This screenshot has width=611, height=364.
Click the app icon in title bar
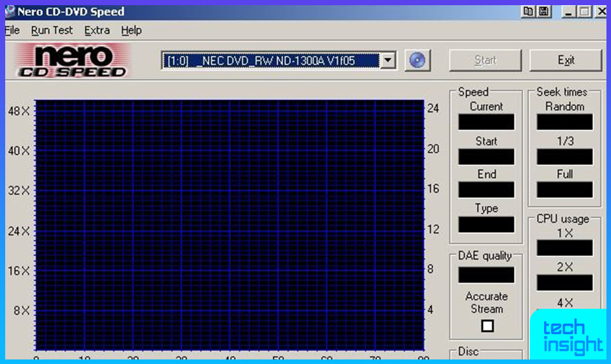click(x=10, y=12)
